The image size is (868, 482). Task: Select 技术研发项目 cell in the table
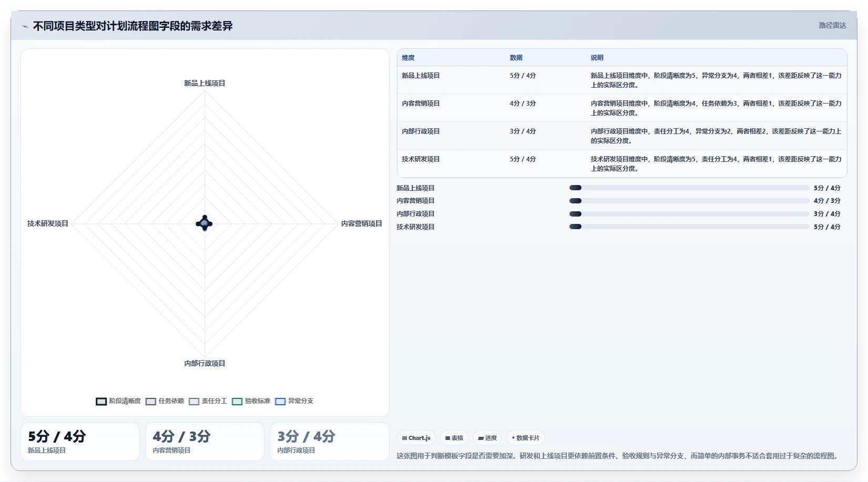pos(421,159)
